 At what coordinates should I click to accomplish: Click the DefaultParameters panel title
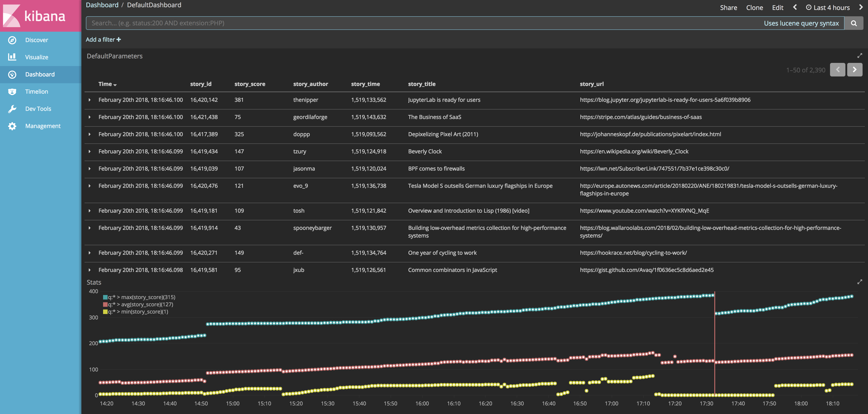(x=115, y=56)
